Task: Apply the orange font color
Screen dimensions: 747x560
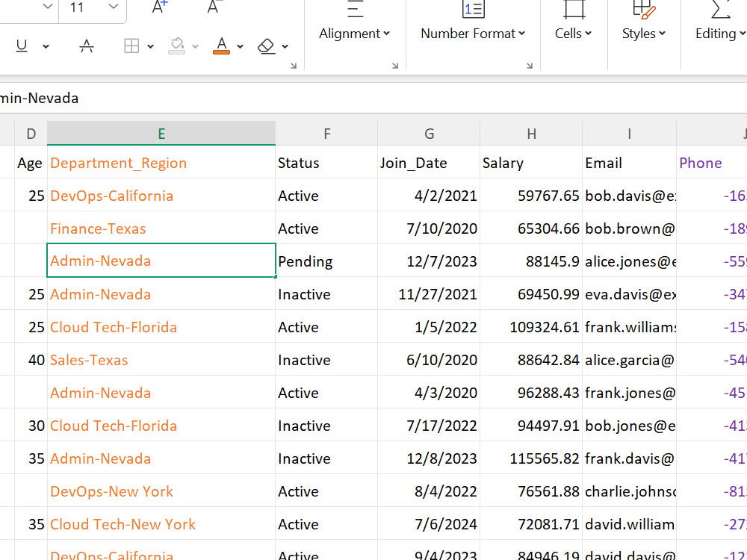Action: tap(222, 46)
